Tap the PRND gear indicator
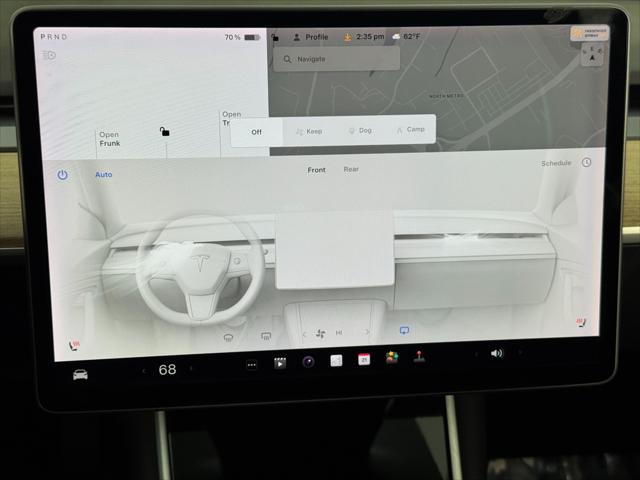 (x=53, y=37)
